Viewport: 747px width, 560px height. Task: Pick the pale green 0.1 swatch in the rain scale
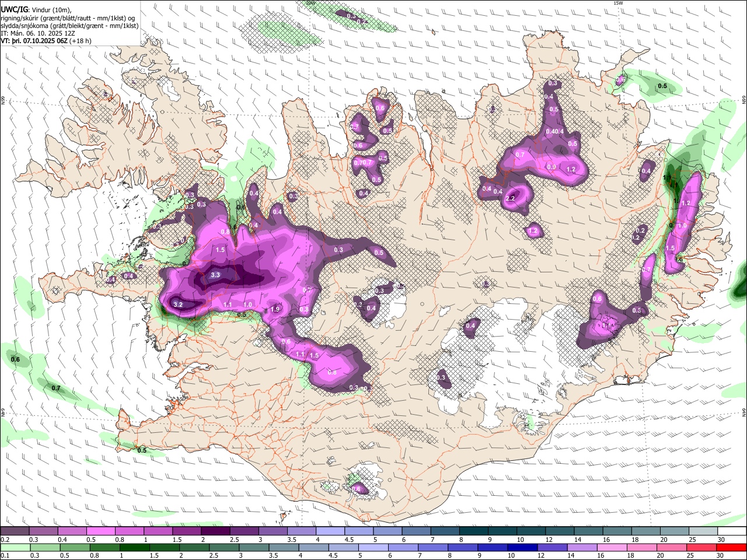click(x=15, y=547)
